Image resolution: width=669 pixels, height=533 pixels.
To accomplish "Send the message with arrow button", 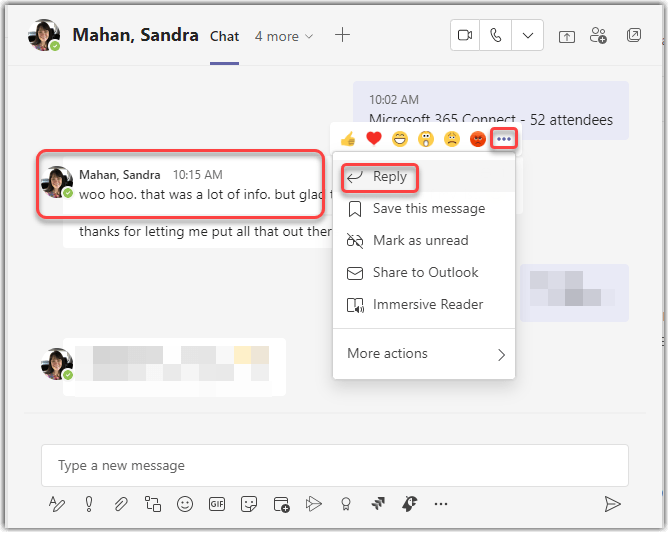I will [x=613, y=504].
